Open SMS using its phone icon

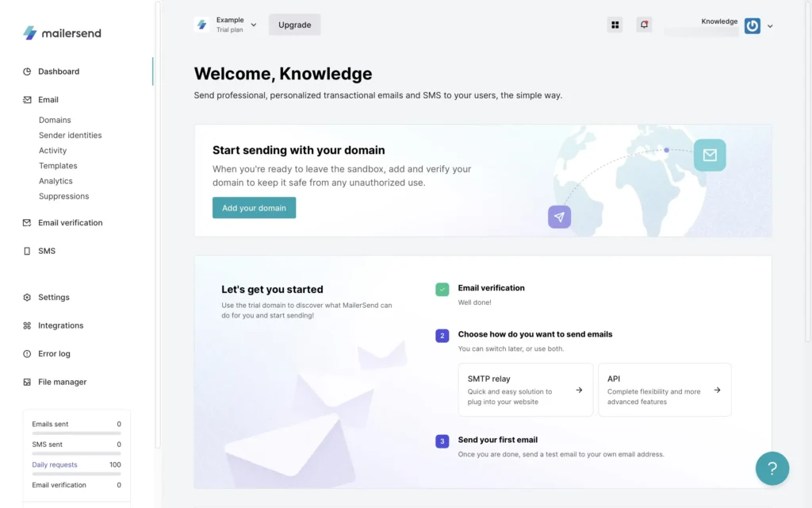tap(26, 251)
